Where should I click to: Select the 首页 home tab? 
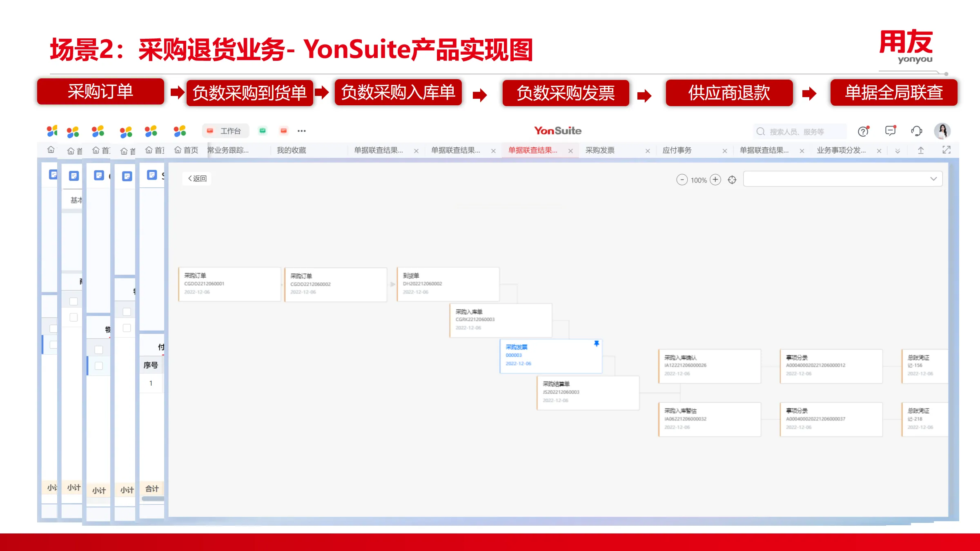point(186,150)
